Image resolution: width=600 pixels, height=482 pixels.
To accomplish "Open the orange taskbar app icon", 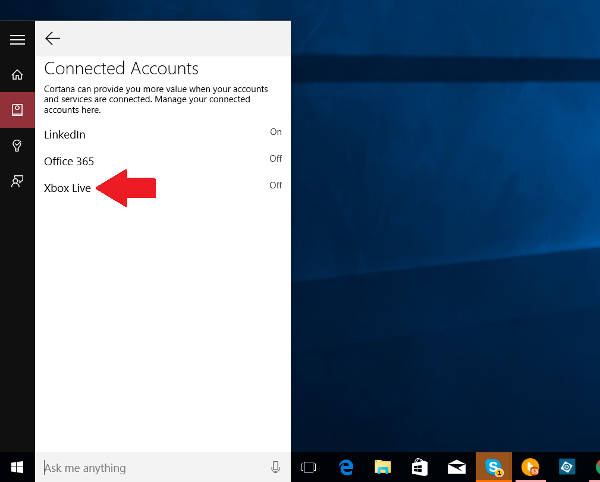I will [530, 467].
